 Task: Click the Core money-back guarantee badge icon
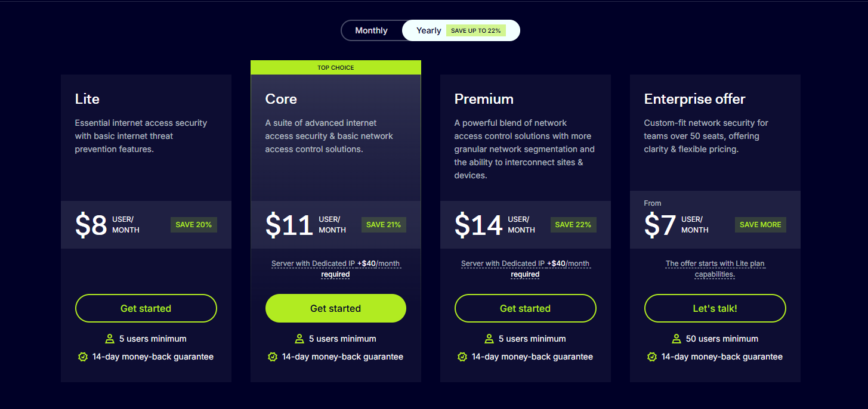pos(273,357)
